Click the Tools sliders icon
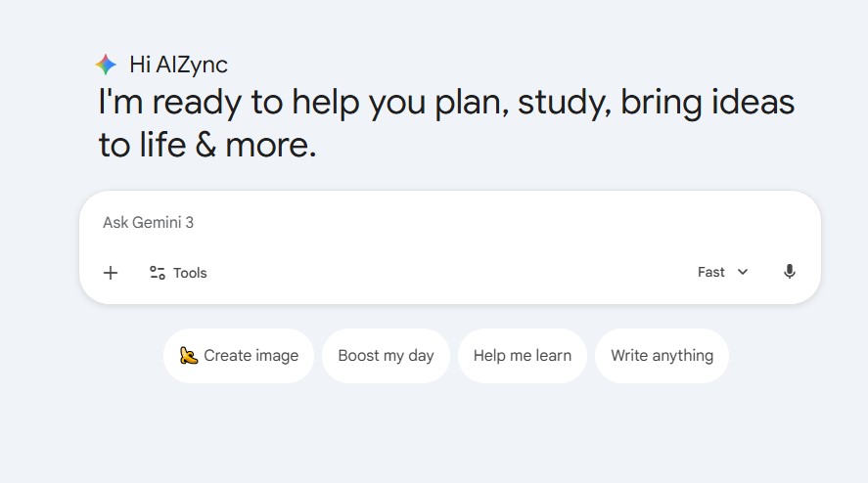The height and width of the screenshot is (483, 868). pos(157,273)
